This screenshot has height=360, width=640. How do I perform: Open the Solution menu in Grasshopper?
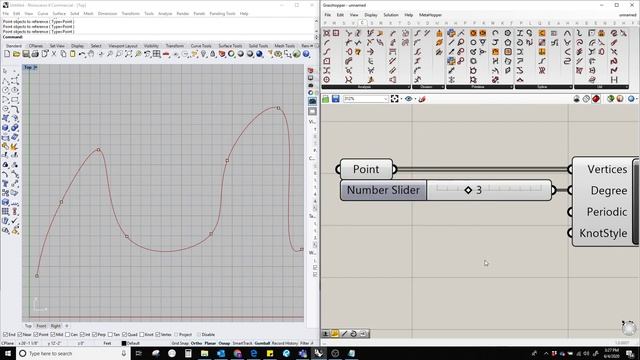tap(391, 15)
